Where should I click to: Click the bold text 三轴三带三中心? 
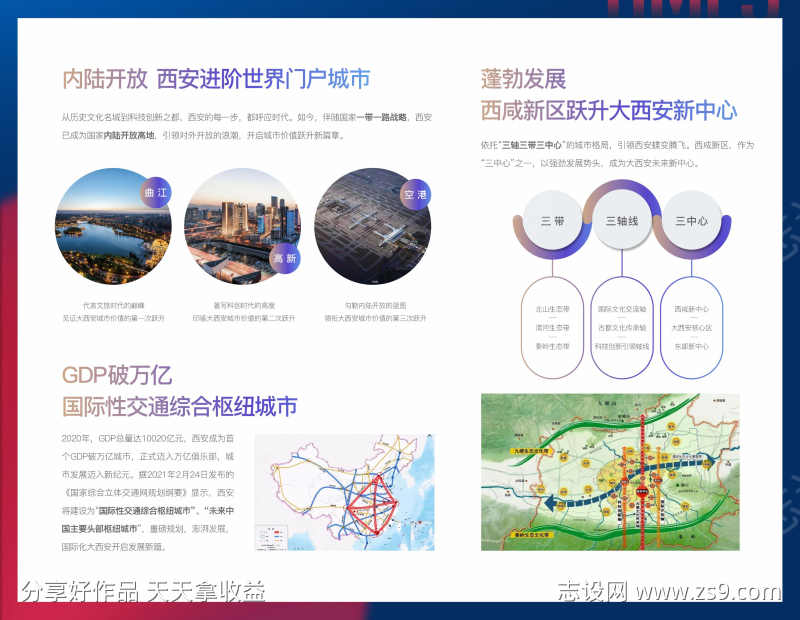(x=532, y=145)
